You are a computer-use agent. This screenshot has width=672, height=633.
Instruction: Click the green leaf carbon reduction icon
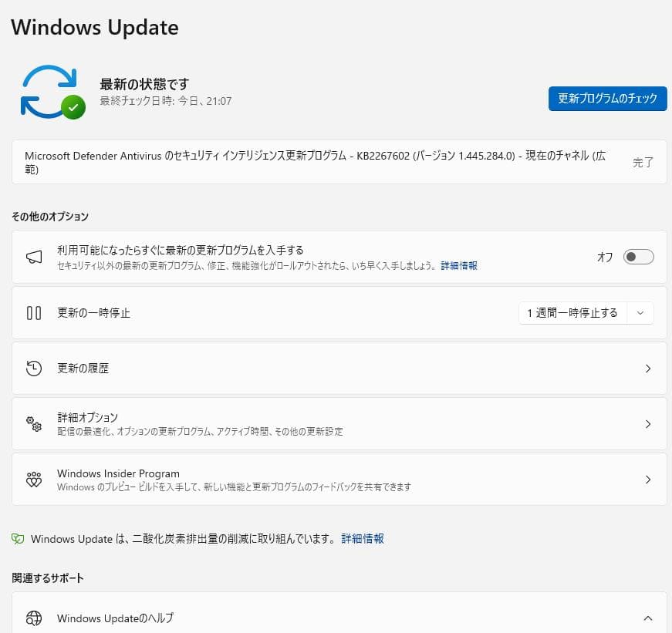(18, 538)
